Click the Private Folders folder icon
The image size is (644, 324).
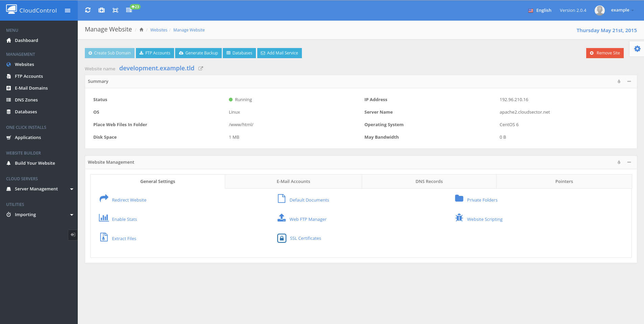tap(459, 198)
